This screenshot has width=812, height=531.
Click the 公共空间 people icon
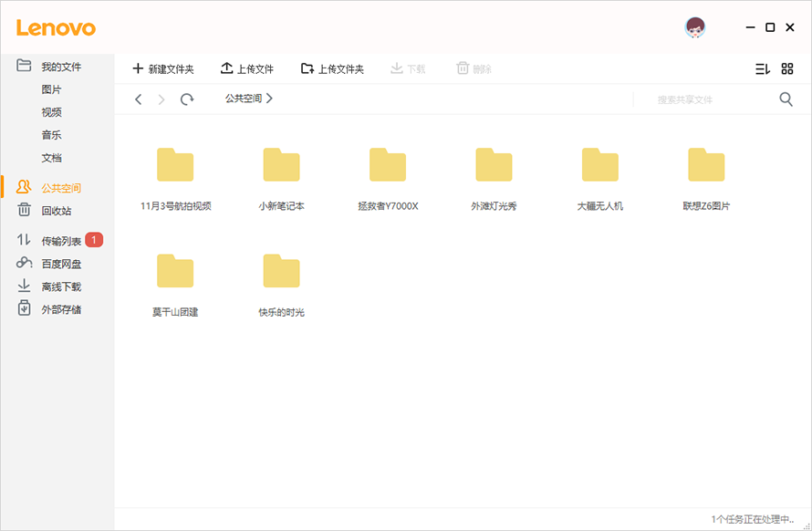click(x=24, y=186)
